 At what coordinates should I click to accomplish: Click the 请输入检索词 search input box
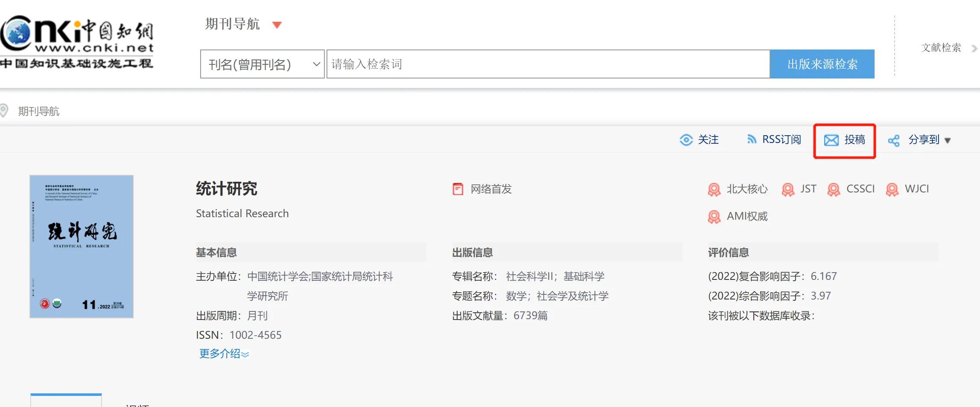pos(546,64)
